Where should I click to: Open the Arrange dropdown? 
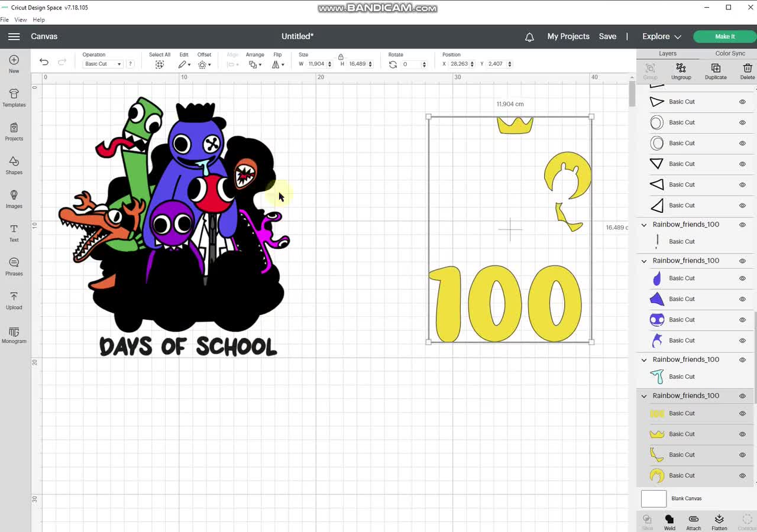pos(255,64)
